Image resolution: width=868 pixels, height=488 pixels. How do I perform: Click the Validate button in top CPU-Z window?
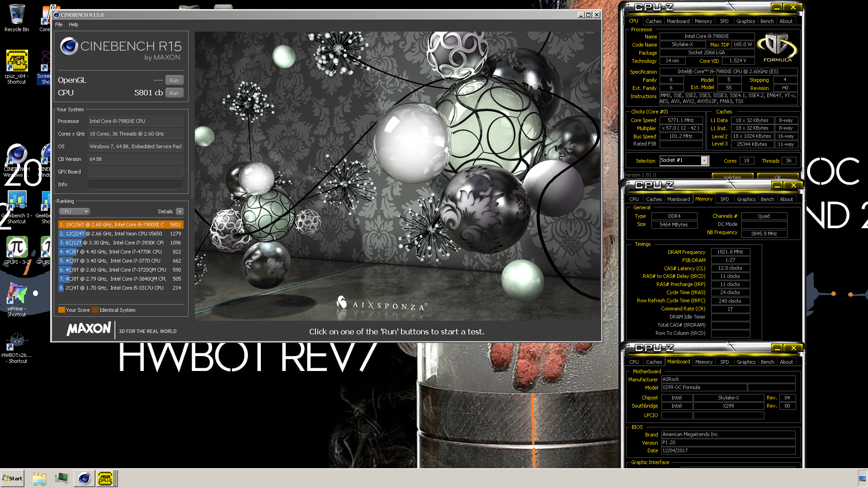coord(732,177)
